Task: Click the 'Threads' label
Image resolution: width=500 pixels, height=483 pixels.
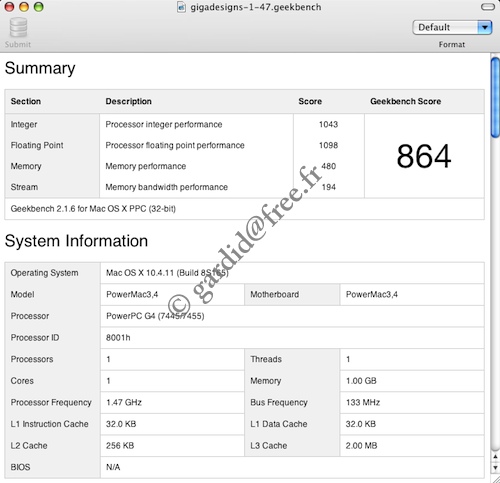Action: tap(266, 359)
